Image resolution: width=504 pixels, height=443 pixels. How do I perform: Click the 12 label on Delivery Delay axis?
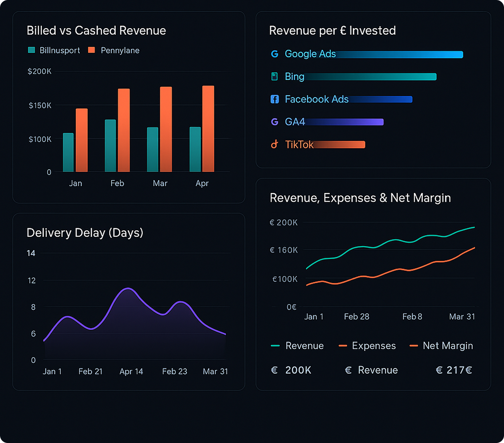coord(32,281)
